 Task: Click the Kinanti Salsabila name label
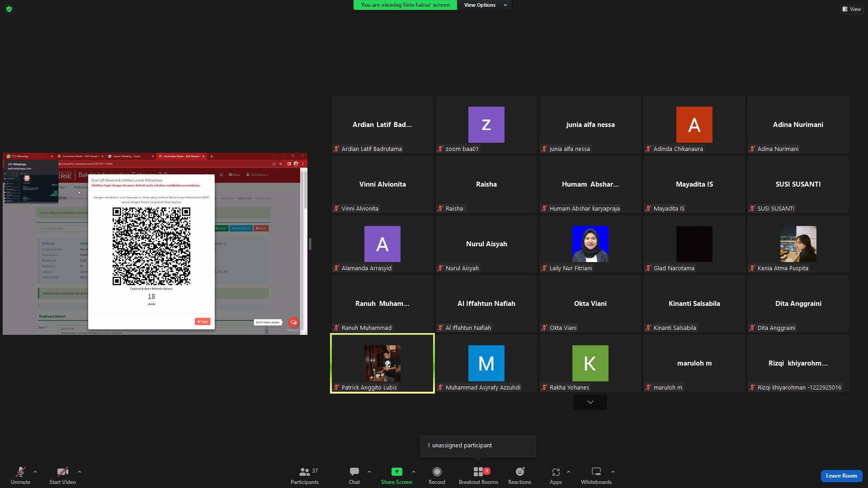[x=675, y=328]
